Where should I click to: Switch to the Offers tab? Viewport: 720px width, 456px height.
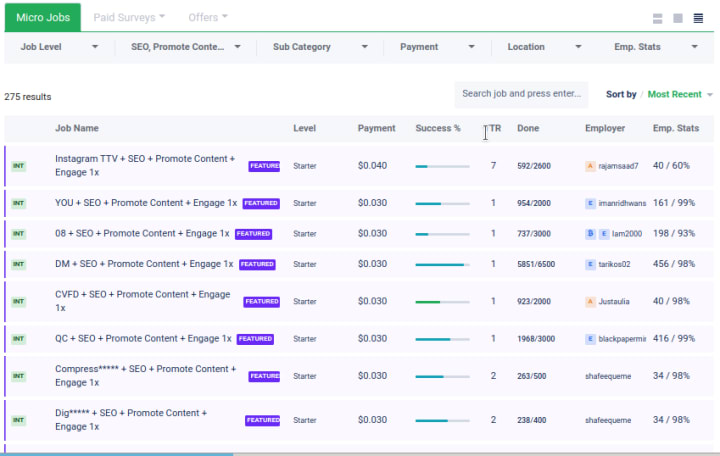208,17
